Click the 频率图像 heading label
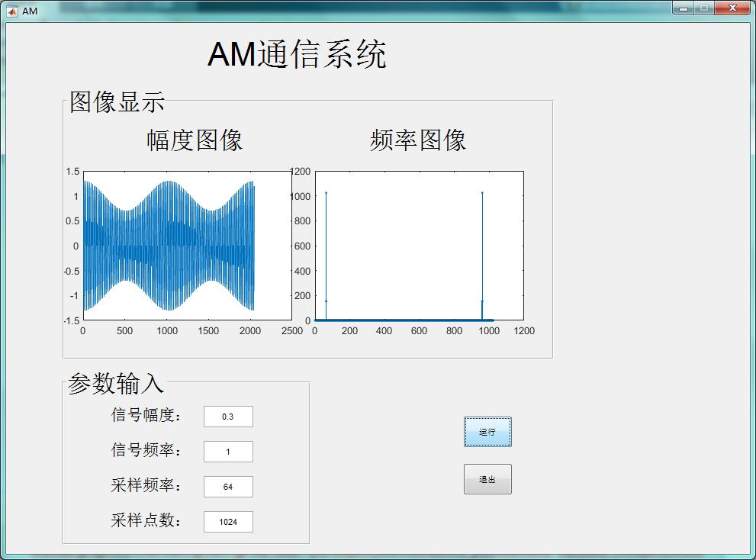Viewport: 756px width, 560px height. pyautogui.click(x=417, y=140)
